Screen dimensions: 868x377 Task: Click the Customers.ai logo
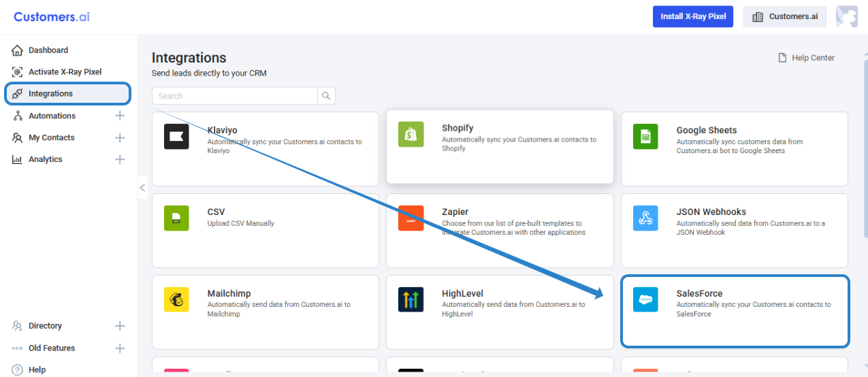[52, 17]
